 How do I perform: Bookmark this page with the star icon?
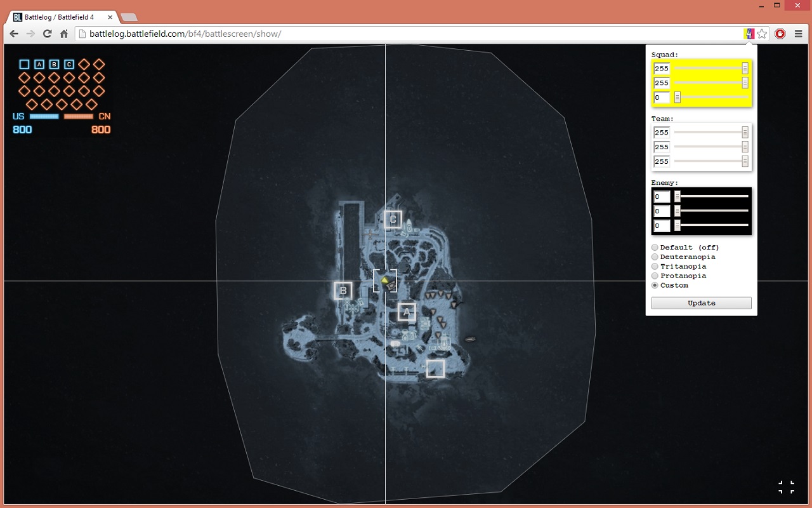pyautogui.click(x=762, y=34)
